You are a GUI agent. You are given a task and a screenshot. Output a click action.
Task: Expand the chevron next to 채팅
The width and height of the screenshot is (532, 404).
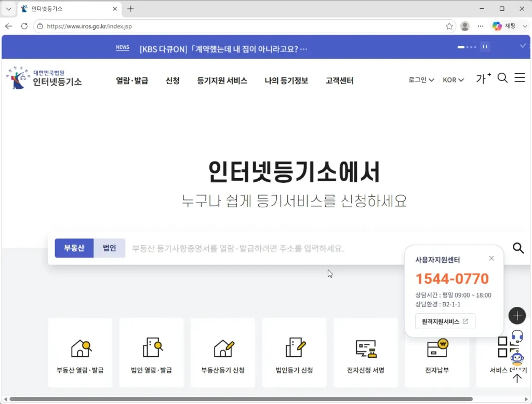click(525, 26)
